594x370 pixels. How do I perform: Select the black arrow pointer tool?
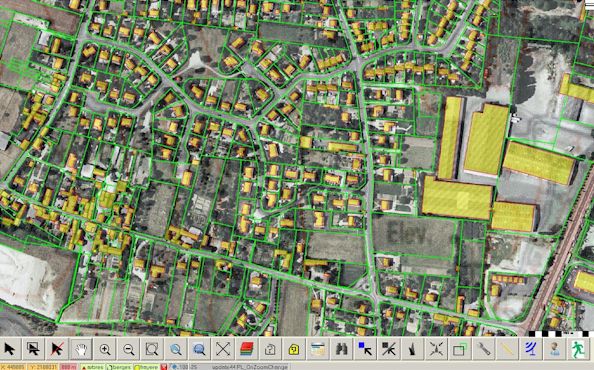pyautogui.click(x=10, y=348)
